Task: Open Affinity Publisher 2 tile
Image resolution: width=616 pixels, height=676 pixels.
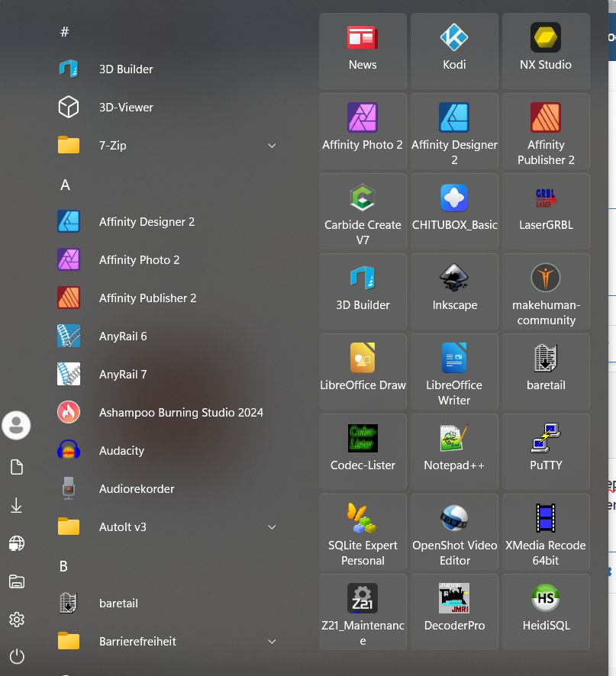Action: click(546, 131)
